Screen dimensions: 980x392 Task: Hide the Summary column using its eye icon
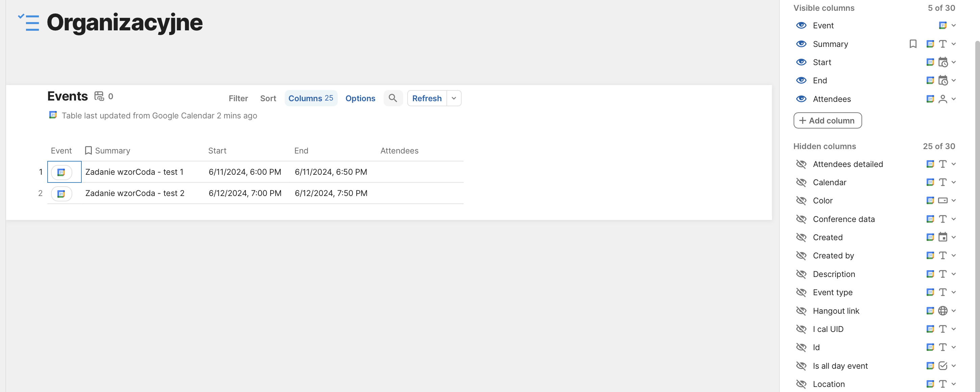801,44
